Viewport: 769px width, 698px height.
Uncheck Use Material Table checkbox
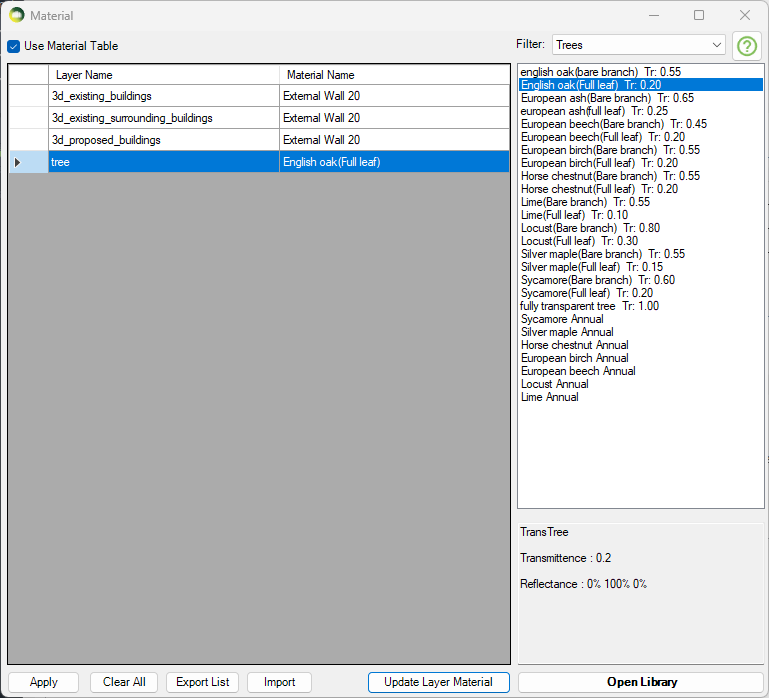pos(14,46)
